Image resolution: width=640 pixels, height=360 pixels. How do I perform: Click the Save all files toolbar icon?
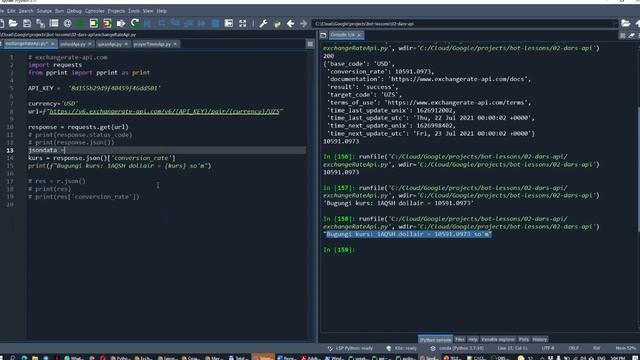(40, 24)
